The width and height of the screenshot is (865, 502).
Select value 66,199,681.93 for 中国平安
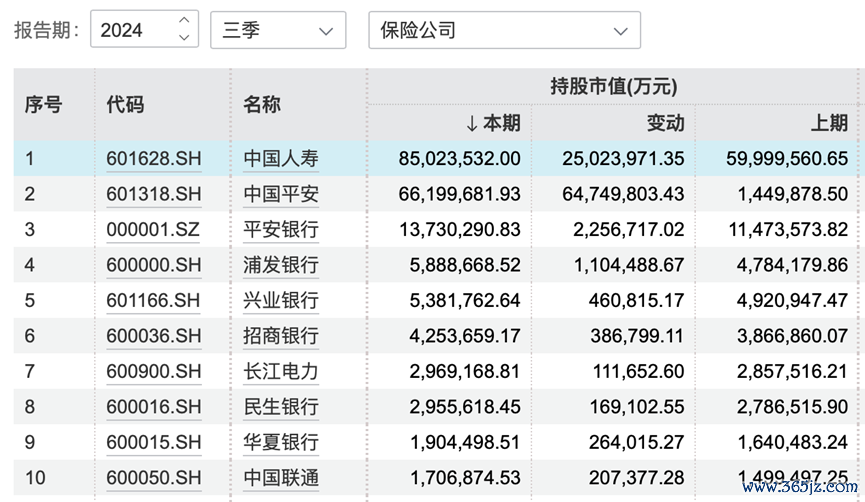point(460,194)
